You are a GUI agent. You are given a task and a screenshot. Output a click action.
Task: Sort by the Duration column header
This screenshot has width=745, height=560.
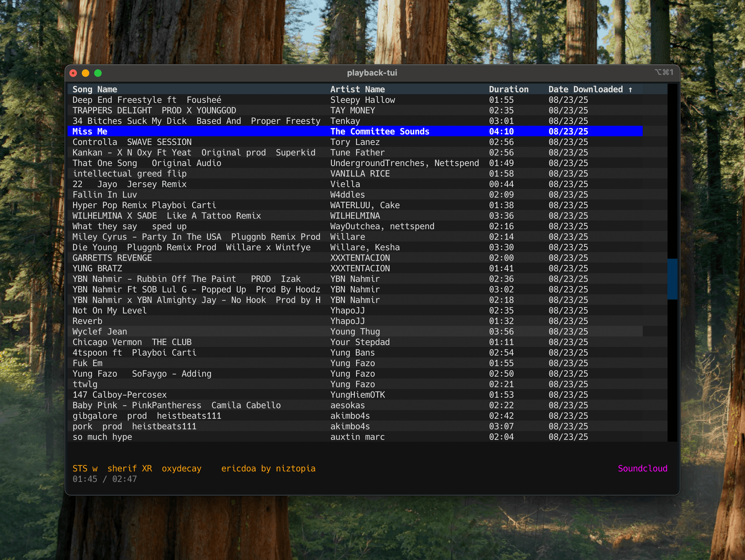coord(508,90)
